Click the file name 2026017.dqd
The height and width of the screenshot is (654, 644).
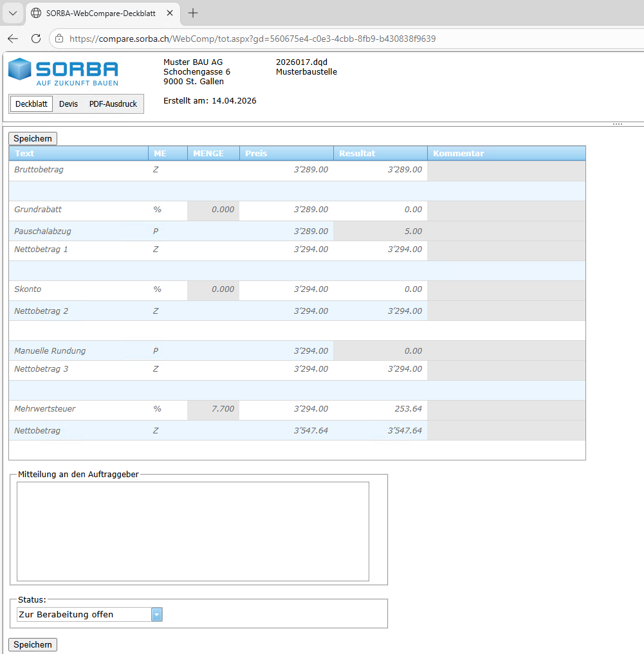[x=302, y=62]
